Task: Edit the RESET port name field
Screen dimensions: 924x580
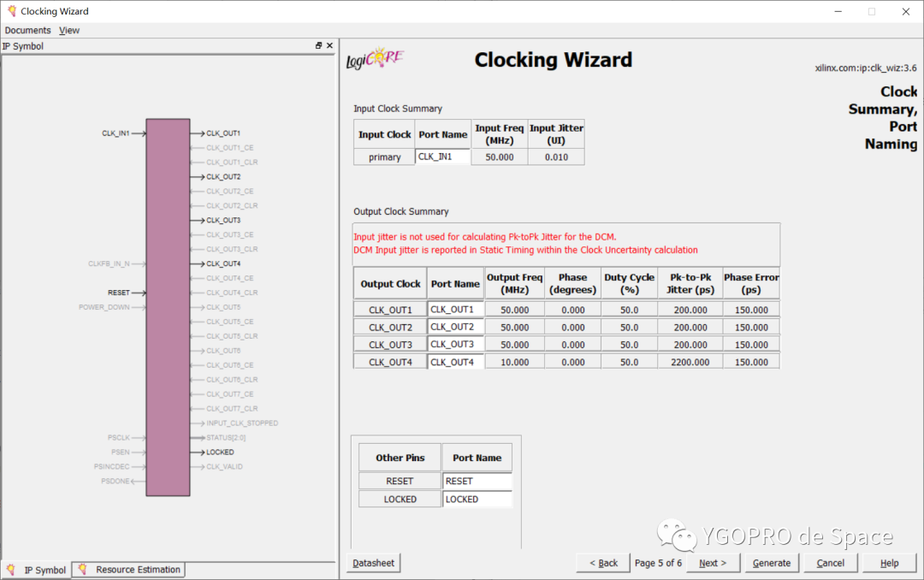Action: 477,481
